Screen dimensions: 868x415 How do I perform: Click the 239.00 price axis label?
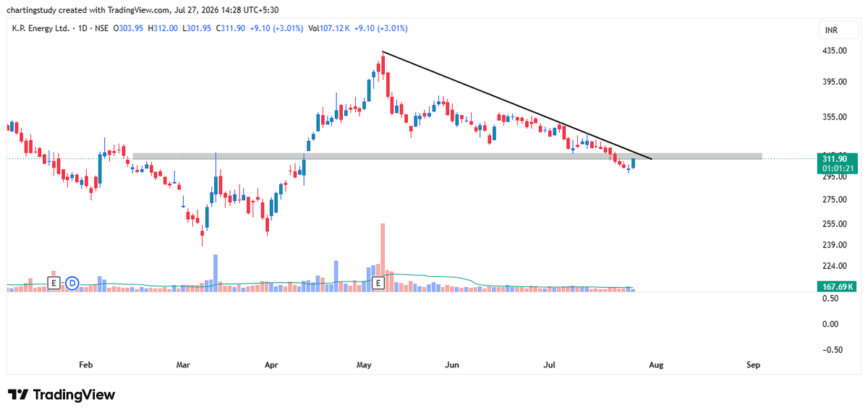coord(835,246)
